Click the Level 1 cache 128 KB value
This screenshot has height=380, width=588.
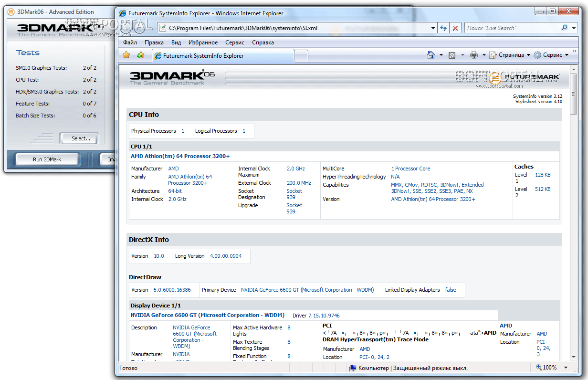543,175
